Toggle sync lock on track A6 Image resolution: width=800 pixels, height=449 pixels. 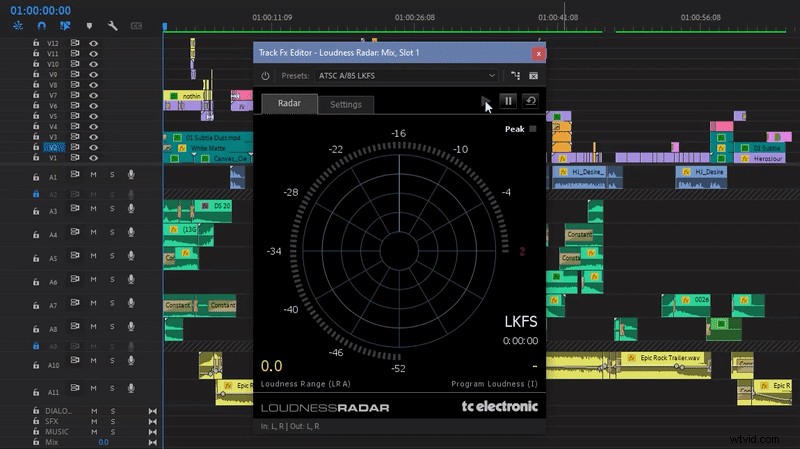(x=75, y=279)
